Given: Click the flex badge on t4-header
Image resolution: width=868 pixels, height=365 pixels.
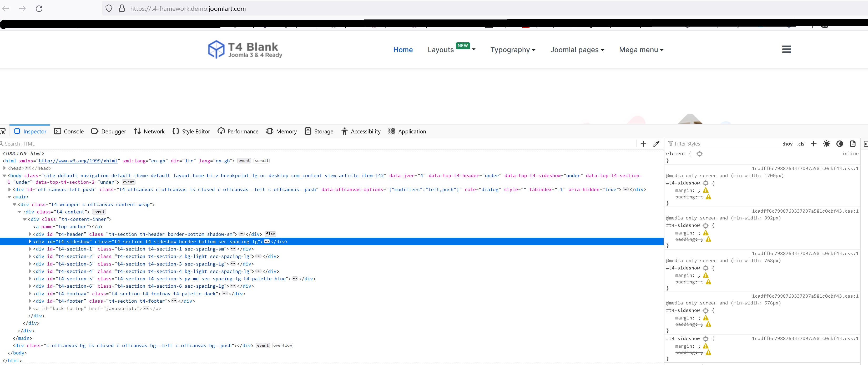Looking at the screenshot, I should tap(270, 234).
